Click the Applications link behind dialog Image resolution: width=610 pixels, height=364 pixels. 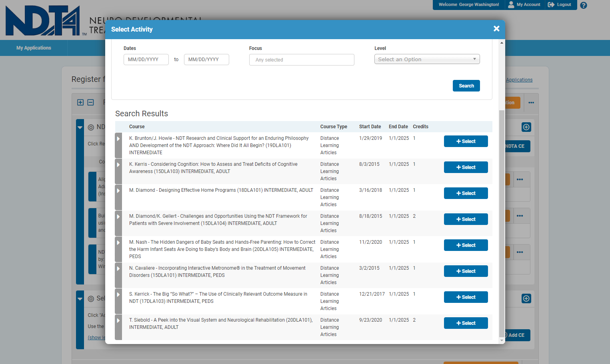[x=519, y=80]
